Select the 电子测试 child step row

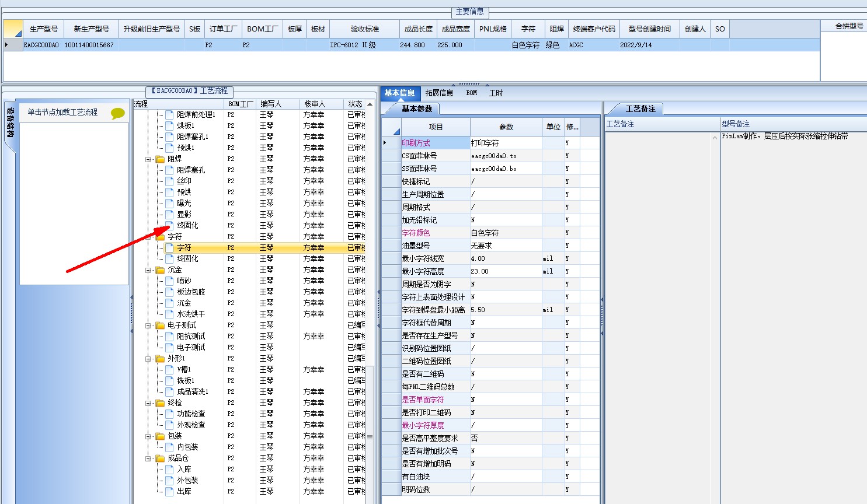click(x=191, y=347)
